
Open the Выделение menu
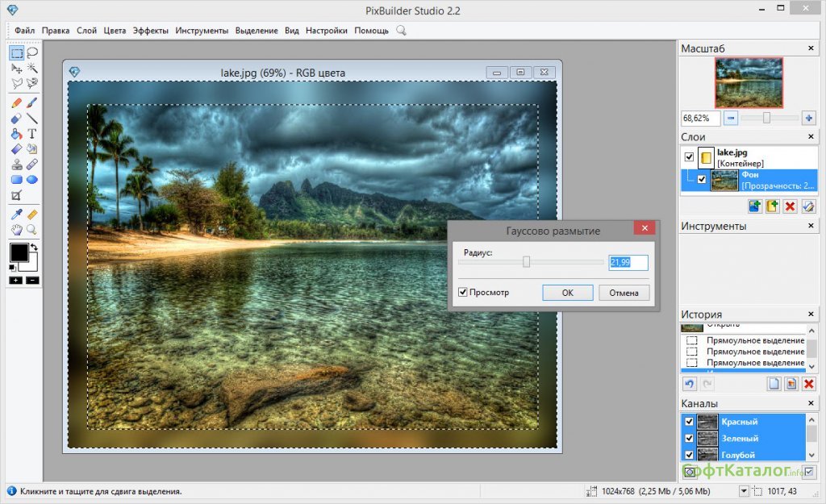pos(257,31)
